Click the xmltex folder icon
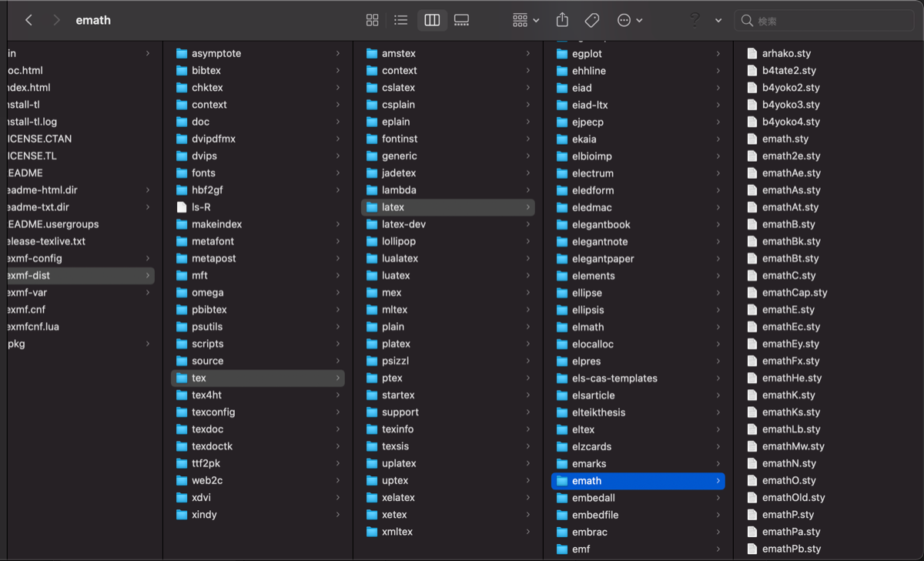The image size is (924, 561). pos(372,532)
